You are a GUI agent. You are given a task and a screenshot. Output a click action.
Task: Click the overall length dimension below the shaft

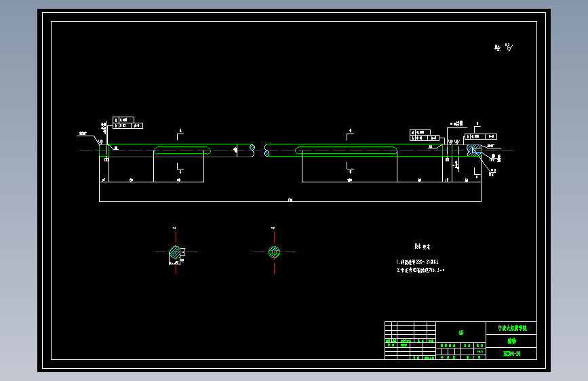[290, 200]
